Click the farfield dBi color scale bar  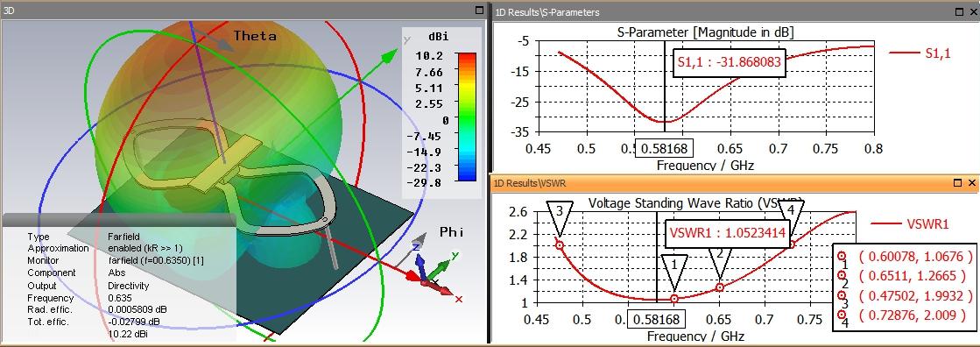467,117
